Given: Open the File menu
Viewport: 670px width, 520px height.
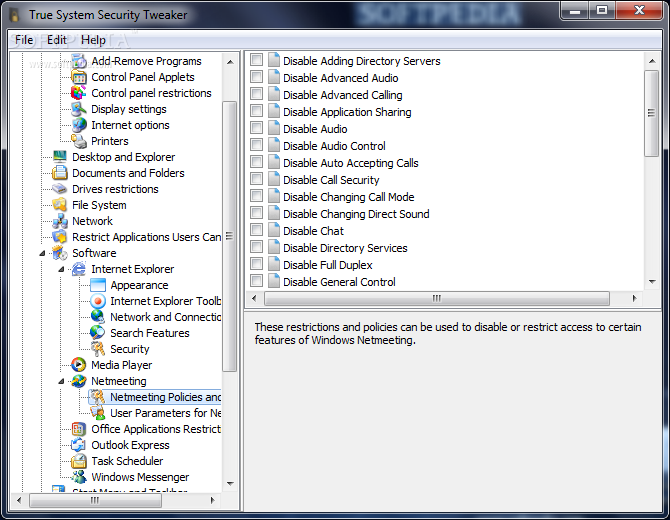Looking at the screenshot, I should 24,40.
